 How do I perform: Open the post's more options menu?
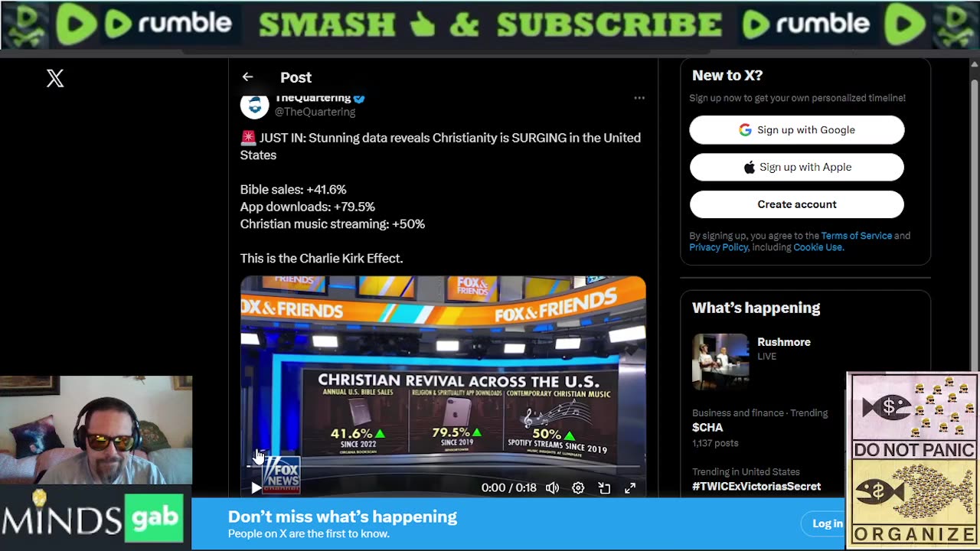639,98
